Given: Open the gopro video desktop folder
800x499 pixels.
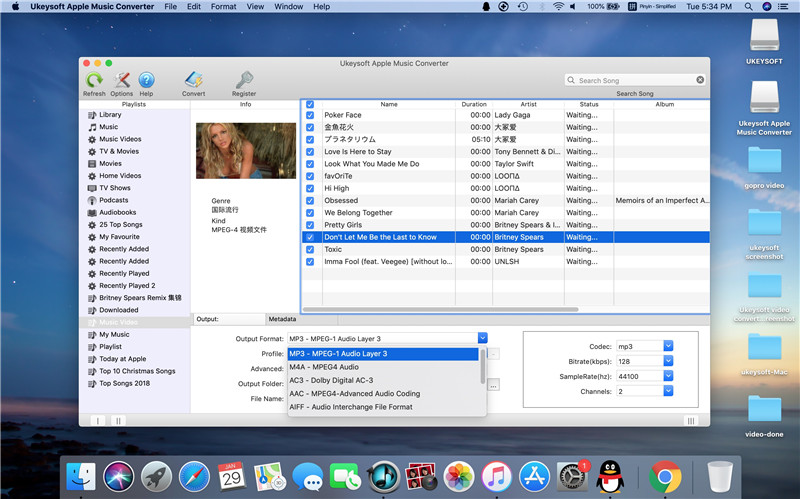Looking at the screenshot, I should point(764,167).
